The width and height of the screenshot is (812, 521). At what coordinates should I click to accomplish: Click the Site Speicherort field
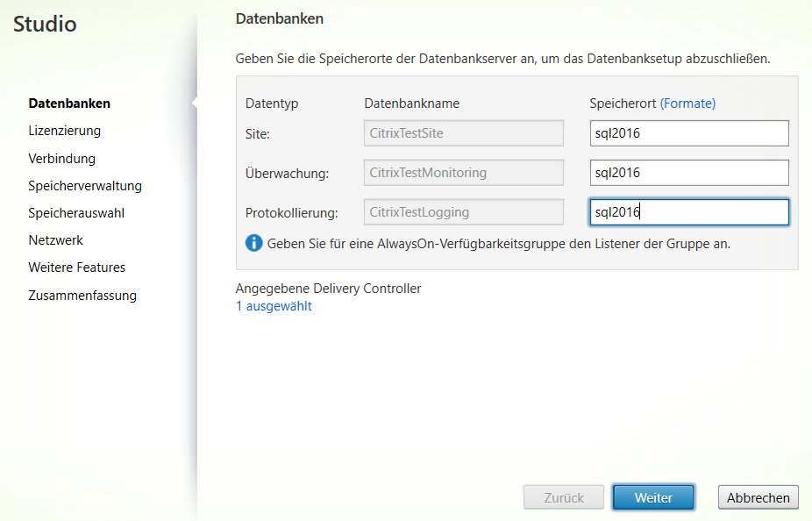689,132
